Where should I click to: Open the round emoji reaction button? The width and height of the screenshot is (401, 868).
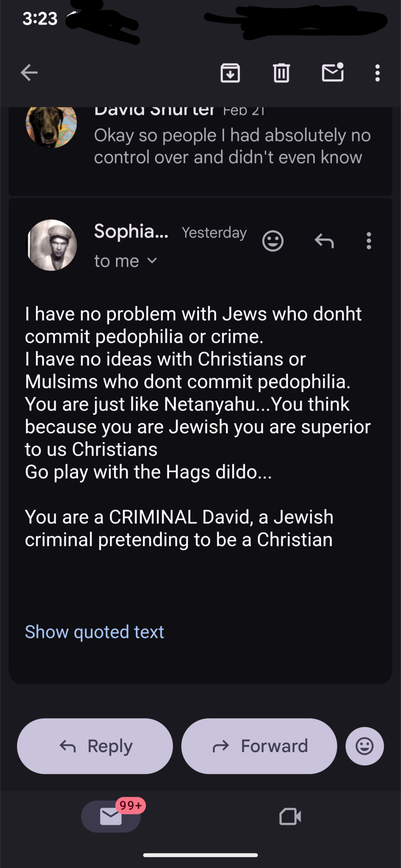pos(364,746)
